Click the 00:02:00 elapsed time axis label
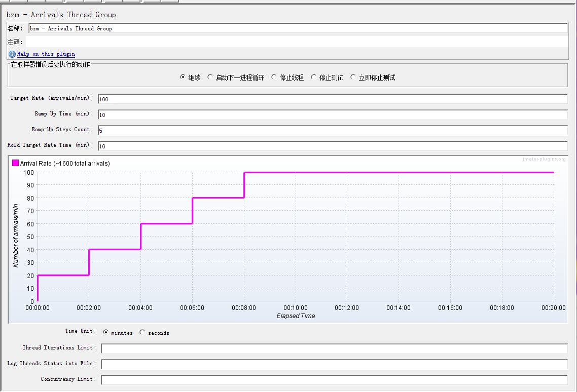Image resolution: width=577 pixels, height=392 pixels. [89, 308]
